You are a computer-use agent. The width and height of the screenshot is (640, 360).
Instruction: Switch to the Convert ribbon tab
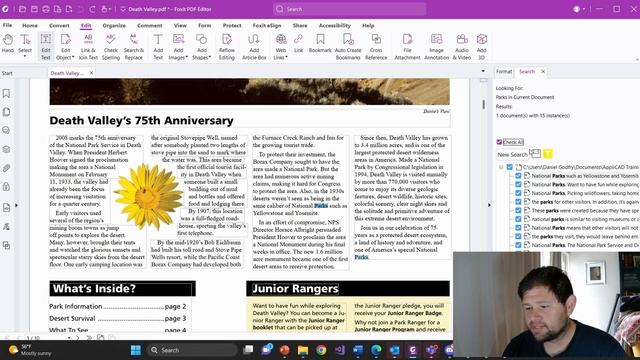click(x=59, y=25)
